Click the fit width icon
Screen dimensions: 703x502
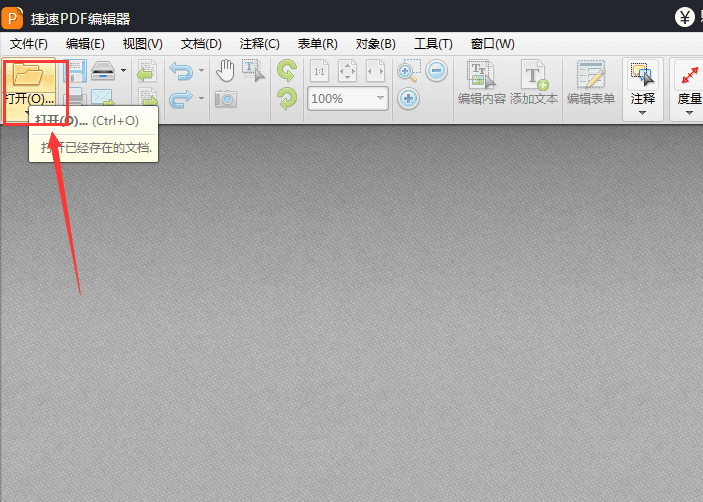pos(375,71)
